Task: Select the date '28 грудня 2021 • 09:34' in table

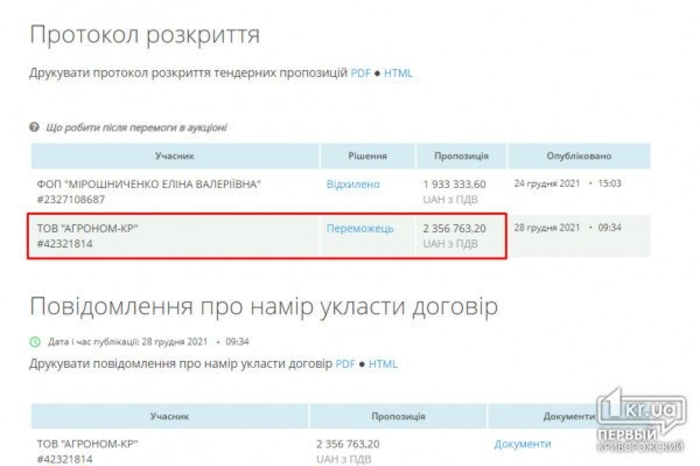Action: tap(567, 228)
